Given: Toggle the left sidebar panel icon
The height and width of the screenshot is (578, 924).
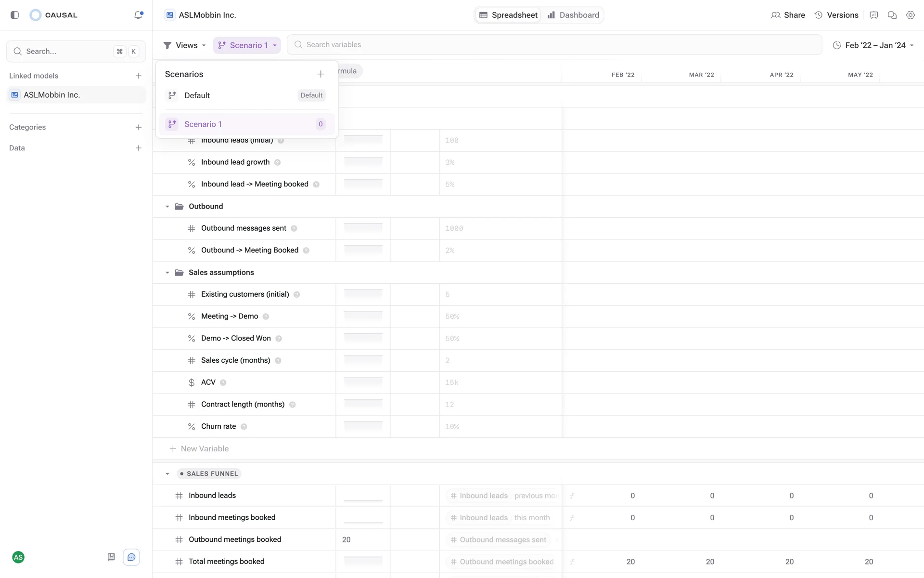Looking at the screenshot, I should pos(14,15).
